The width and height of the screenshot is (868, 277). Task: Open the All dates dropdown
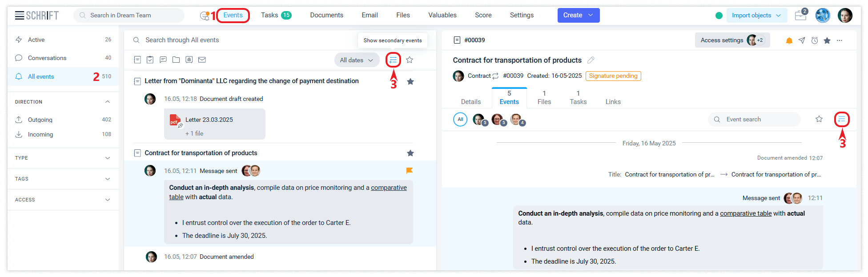(357, 60)
